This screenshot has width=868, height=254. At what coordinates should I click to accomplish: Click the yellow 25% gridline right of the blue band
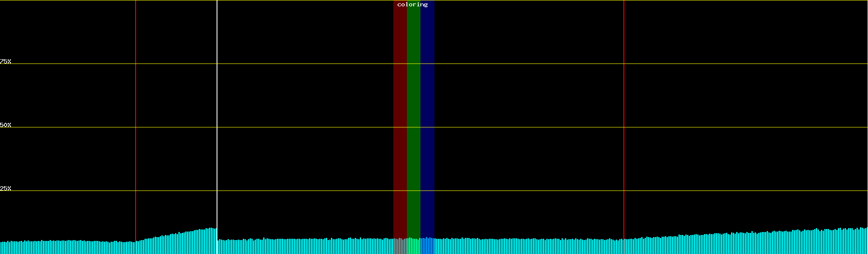point(530,191)
